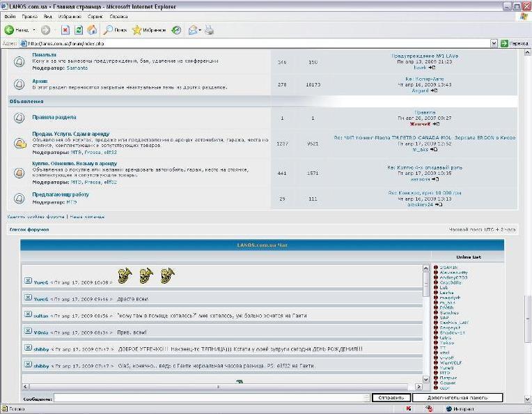Click page scrollbar down arrow

[x=528, y=399]
